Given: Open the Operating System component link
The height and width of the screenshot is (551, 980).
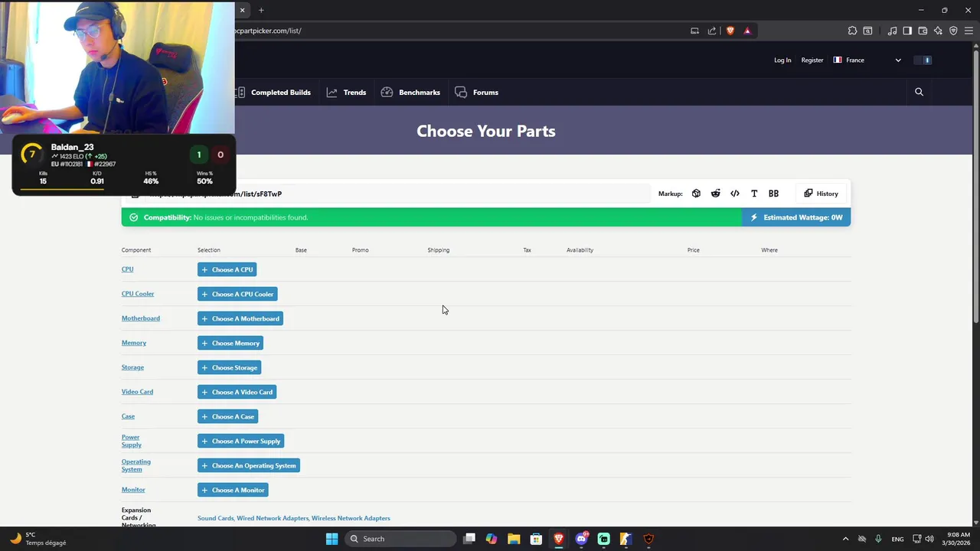Looking at the screenshot, I should click(x=136, y=465).
